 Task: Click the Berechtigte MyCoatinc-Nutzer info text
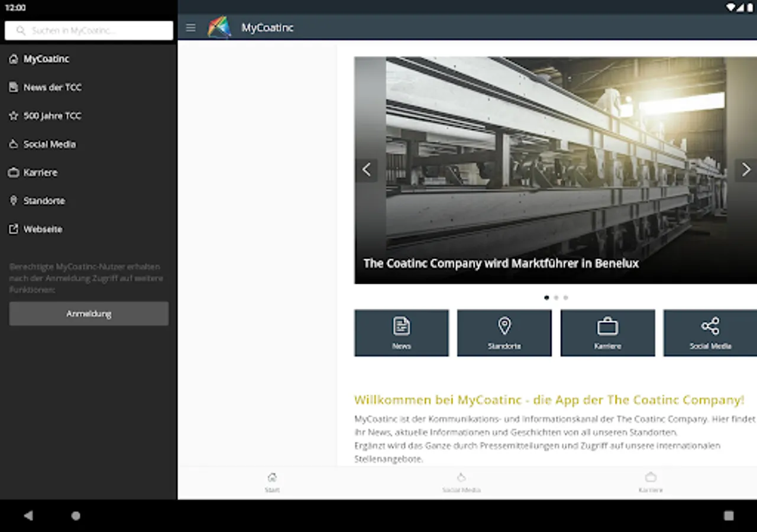(x=86, y=278)
